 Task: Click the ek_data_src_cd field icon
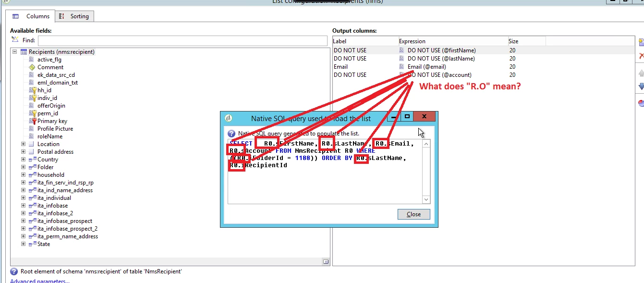click(x=32, y=75)
